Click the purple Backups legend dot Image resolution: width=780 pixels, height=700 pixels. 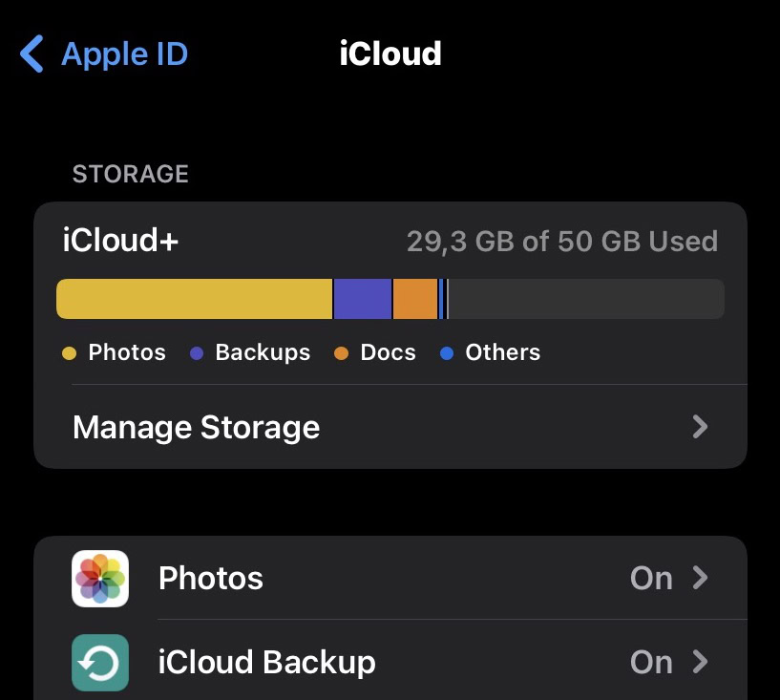tap(197, 353)
